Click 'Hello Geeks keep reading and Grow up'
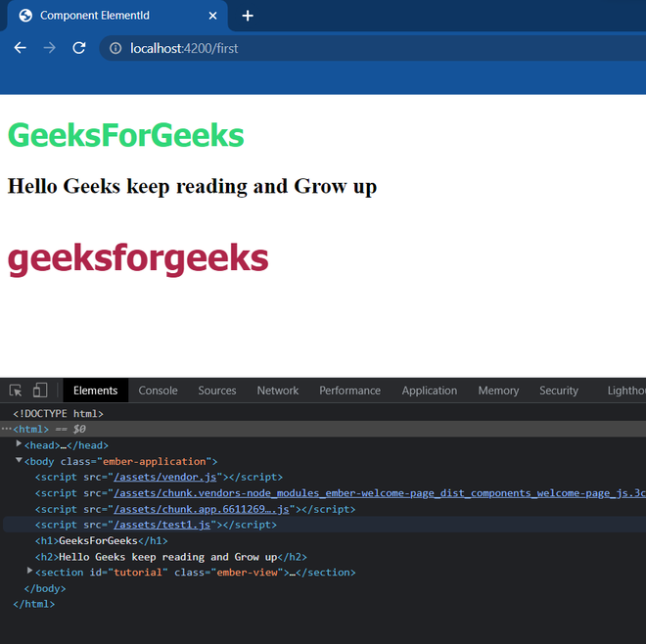Image resolution: width=646 pixels, height=644 pixels. pos(192,186)
